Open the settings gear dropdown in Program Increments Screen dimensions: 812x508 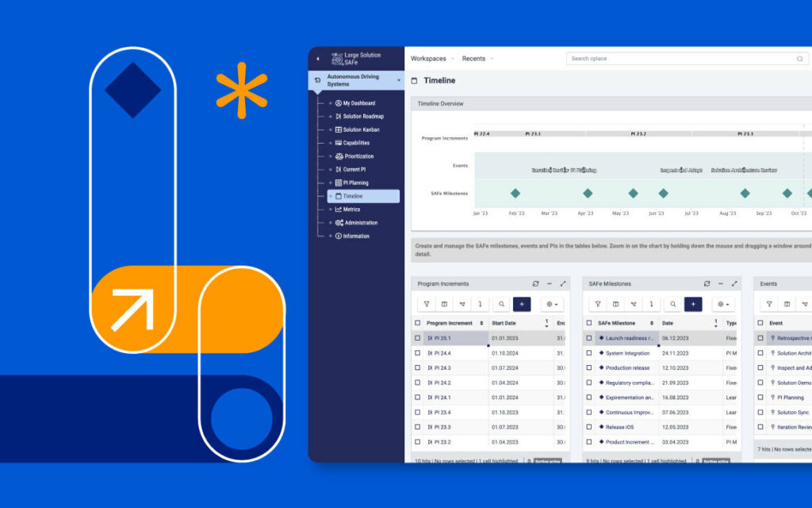click(x=552, y=304)
